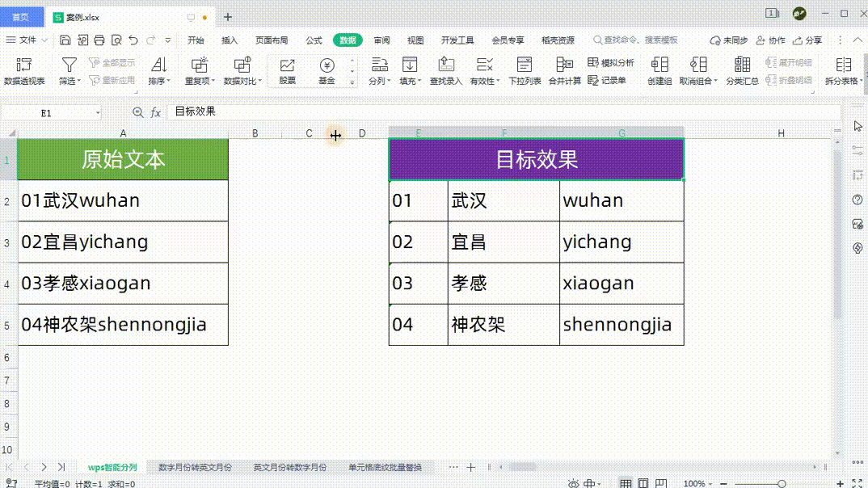The height and width of the screenshot is (488, 868).
Task: Open the Name Box dropdown for E1
Action: [x=98, y=113]
